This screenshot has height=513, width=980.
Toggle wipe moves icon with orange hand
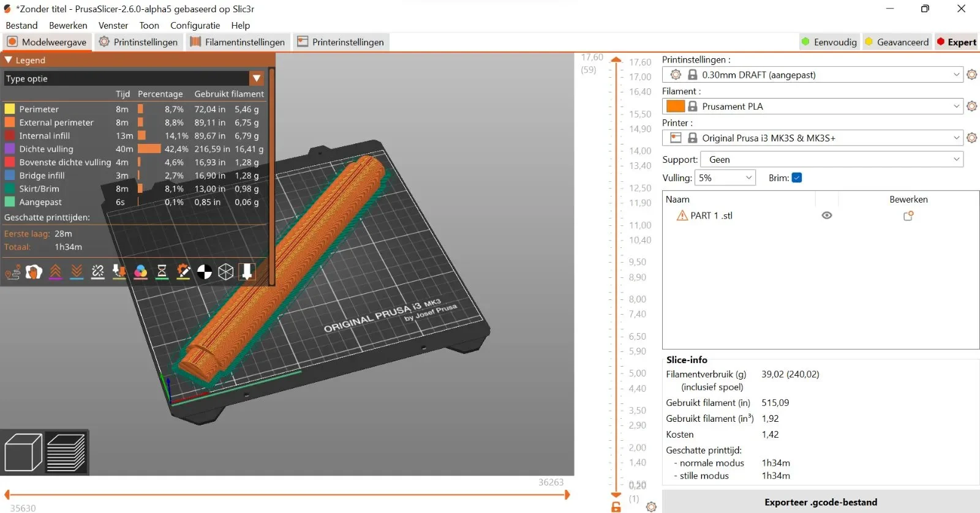click(x=34, y=272)
